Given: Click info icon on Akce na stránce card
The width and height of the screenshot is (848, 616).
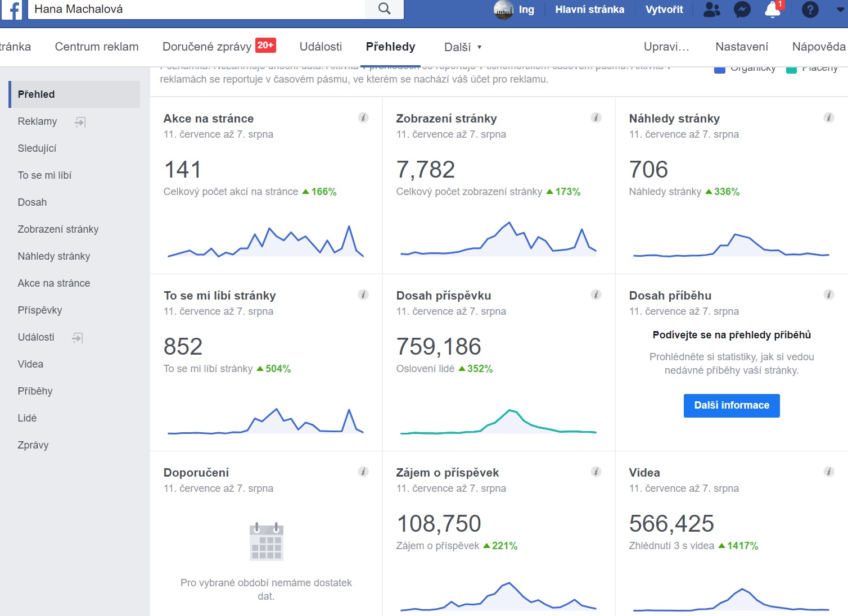Looking at the screenshot, I should (363, 117).
